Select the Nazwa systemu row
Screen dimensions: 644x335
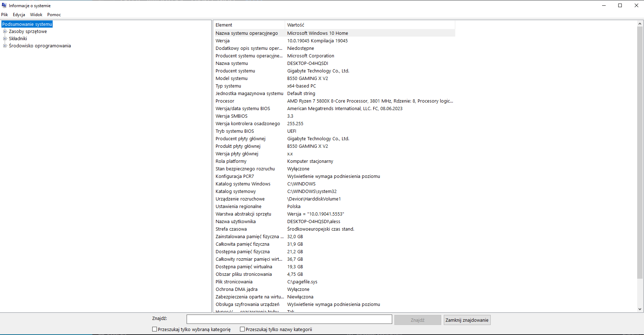[334, 63]
